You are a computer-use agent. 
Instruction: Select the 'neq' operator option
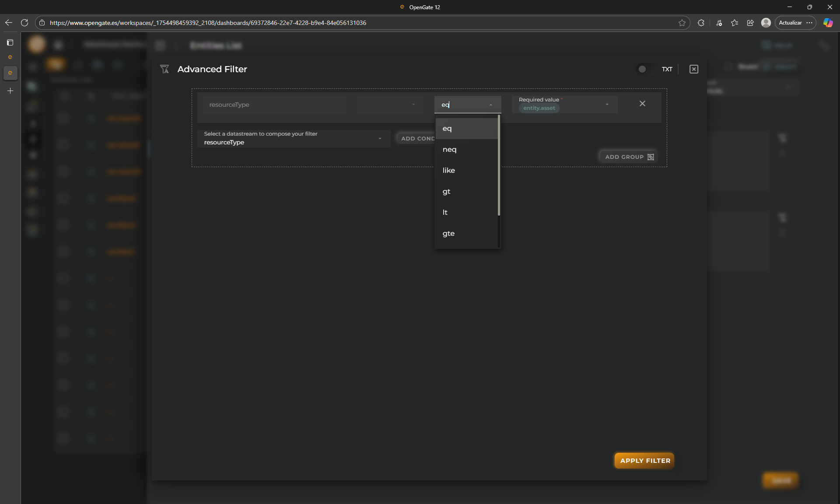click(449, 150)
